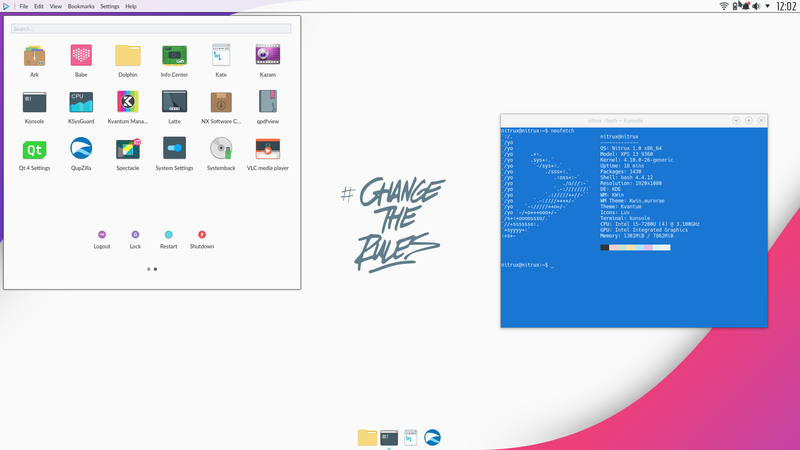Click the 'OS: Nitrux 1.0 x86_64' line

click(631, 148)
